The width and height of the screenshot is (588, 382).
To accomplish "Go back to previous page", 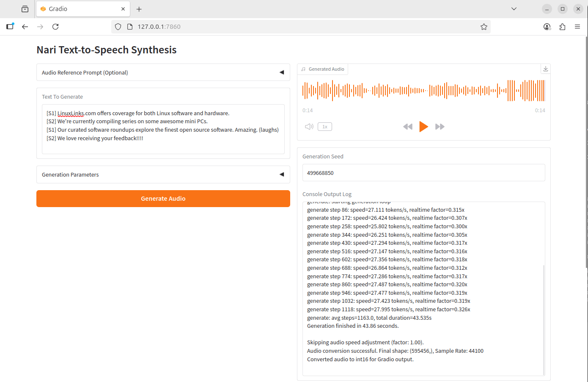I will click(25, 27).
